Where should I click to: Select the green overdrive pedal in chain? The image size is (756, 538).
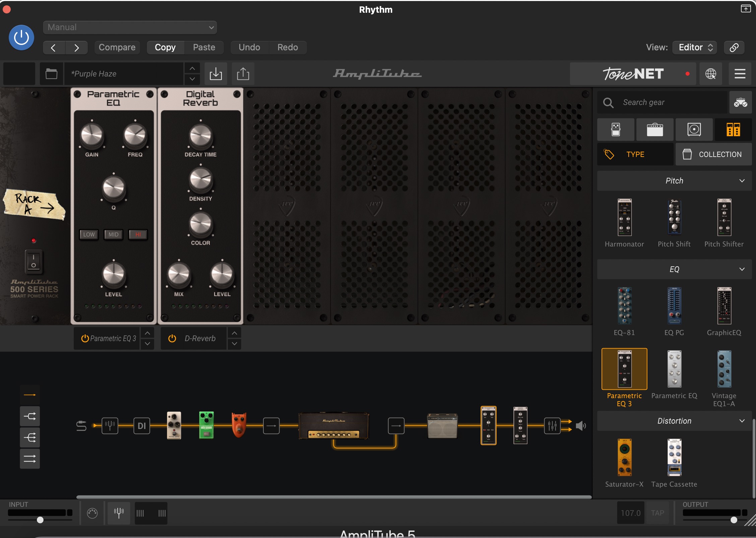point(206,425)
